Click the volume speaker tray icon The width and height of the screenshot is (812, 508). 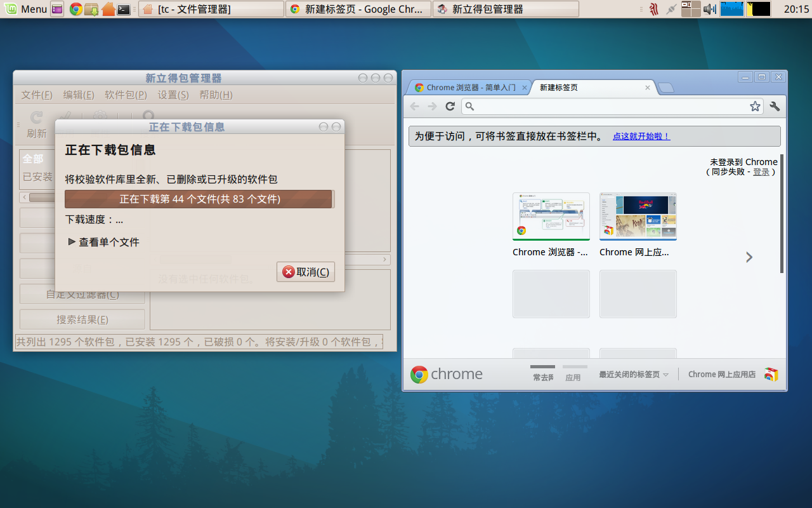tap(710, 9)
